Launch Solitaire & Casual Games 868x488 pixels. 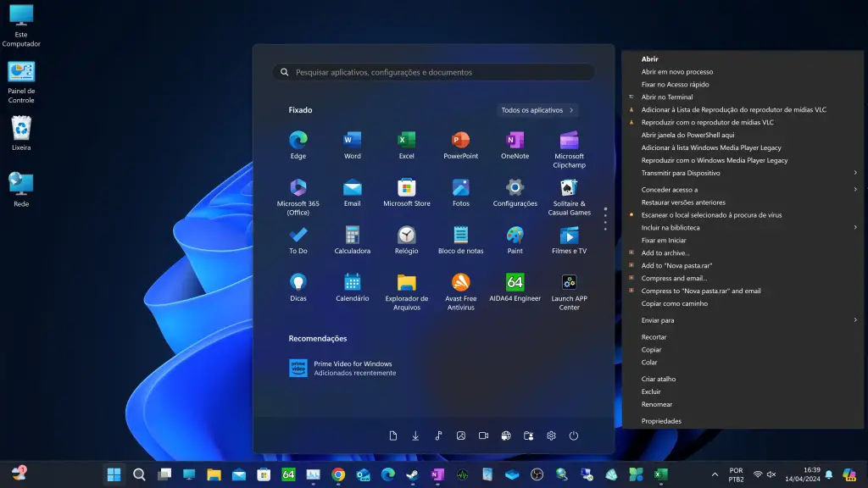click(569, 197)
